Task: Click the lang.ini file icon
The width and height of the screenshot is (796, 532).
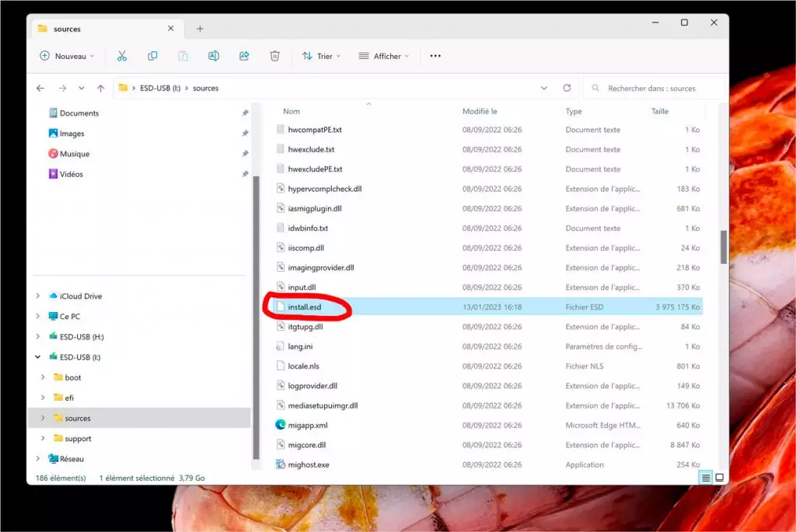Action: [280, 346]
